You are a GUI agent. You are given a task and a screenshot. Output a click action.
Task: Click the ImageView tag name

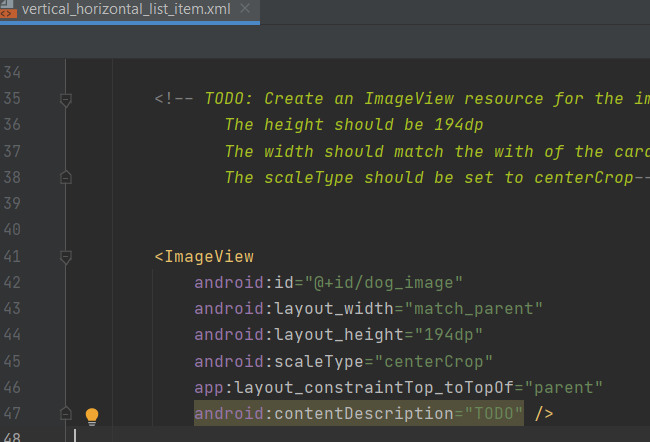[x=209, y=257]
